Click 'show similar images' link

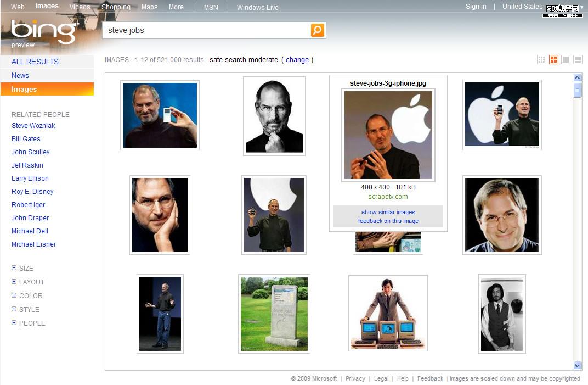pos(388,212)
